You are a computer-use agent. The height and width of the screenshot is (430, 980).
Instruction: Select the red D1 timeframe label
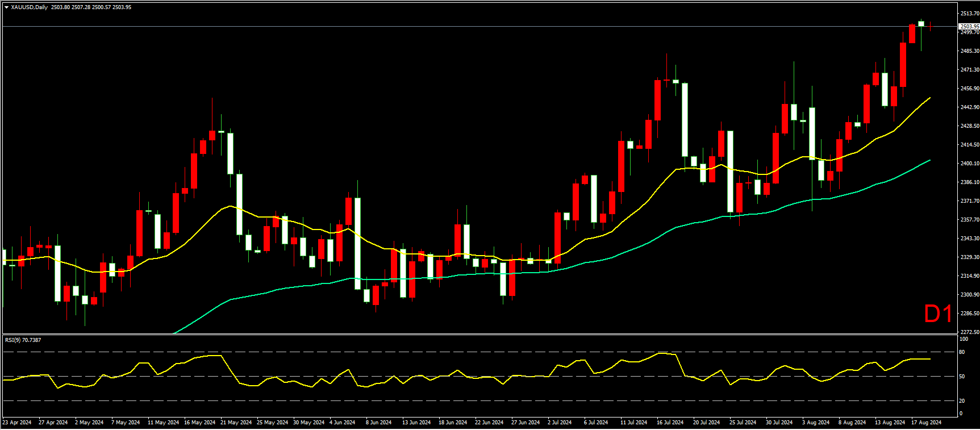(938, 314)
